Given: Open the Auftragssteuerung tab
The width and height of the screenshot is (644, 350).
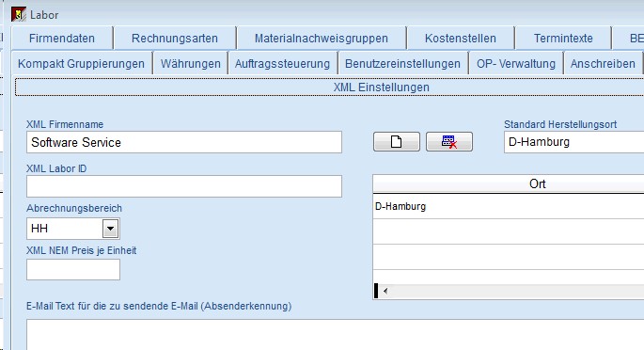Looking at the screenshot, I should click(x=283, y=64).
